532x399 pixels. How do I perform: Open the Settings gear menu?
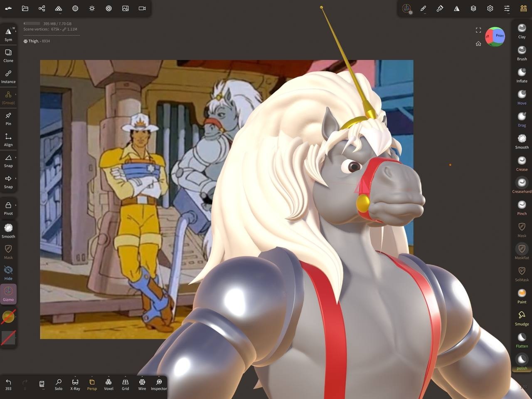click(x=490, y=8)
